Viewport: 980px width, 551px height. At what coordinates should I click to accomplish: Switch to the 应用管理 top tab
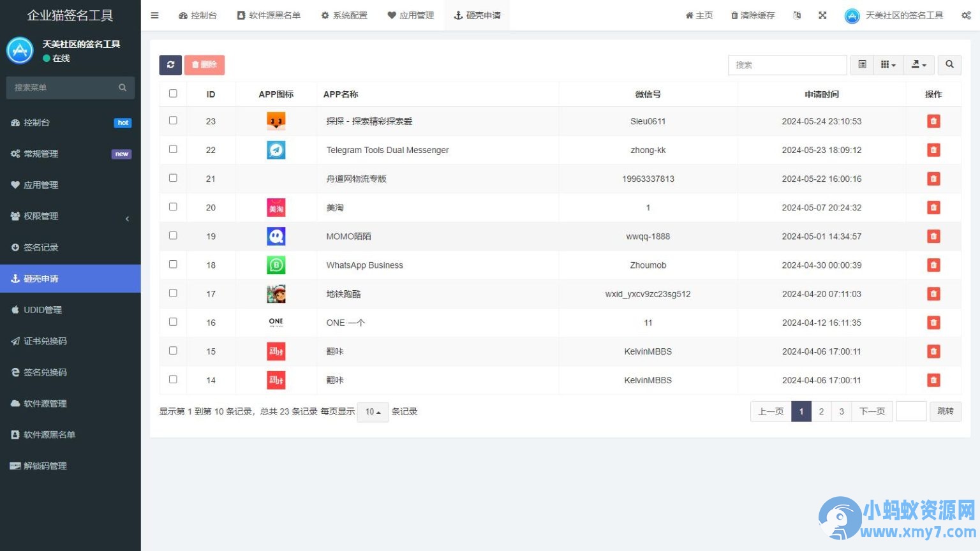click(x=411, y=15)
